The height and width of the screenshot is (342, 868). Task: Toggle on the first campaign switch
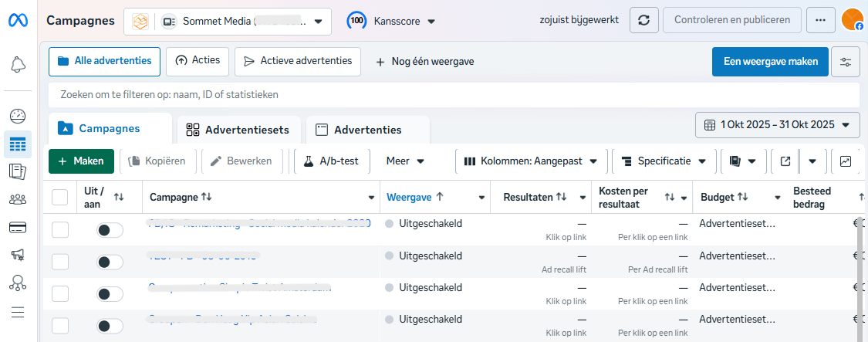(x=110, y=230)
